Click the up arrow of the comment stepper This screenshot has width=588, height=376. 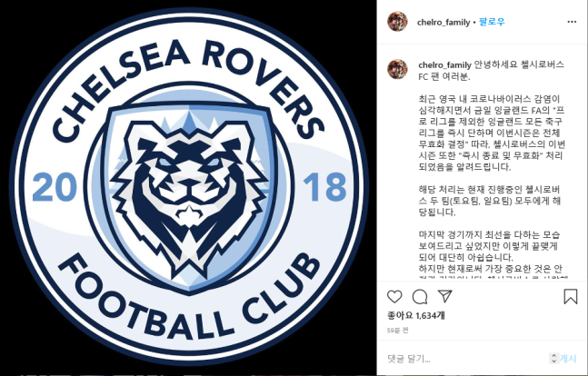pyautogui.click(x=553, y=356)
